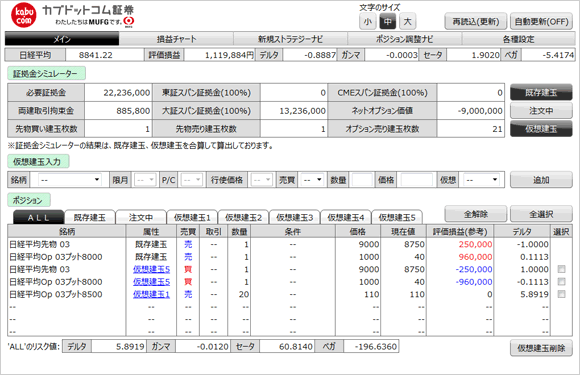The width and height of the screenshot is (580, 375).
Task: Click the 評価損益(参考) column header
Action: point(460,232)
